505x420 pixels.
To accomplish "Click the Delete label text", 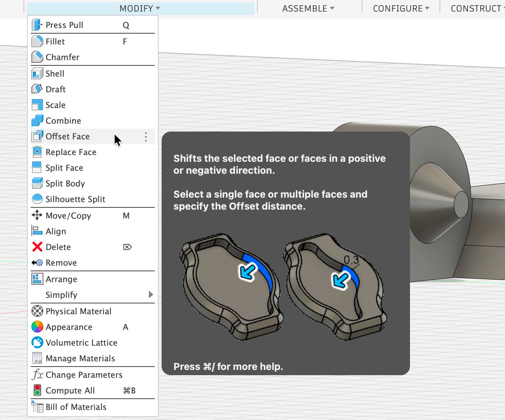I will click(58, 247).
